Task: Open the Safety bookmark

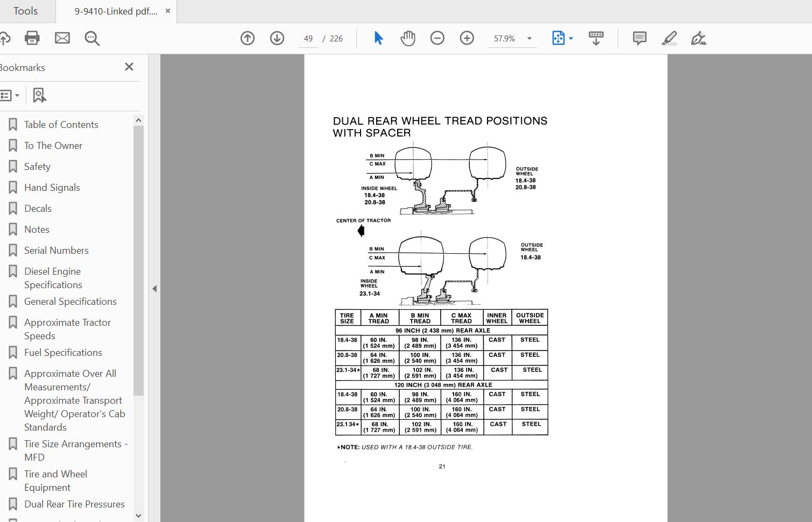Action: coord(37,166)
